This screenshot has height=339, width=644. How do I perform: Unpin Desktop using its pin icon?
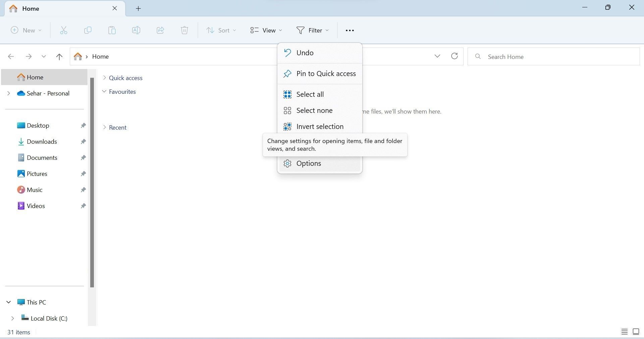[83, 125]
